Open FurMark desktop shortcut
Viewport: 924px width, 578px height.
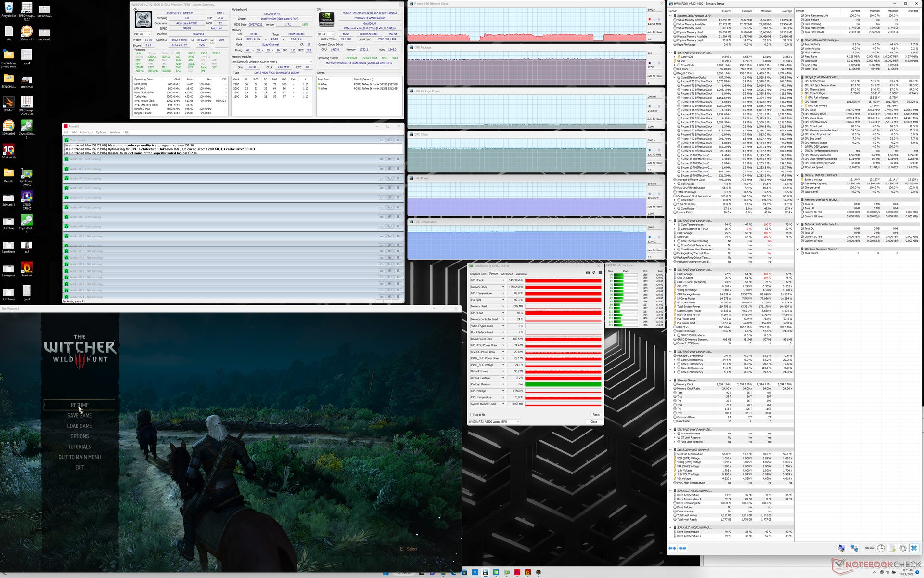click(26, 268)
